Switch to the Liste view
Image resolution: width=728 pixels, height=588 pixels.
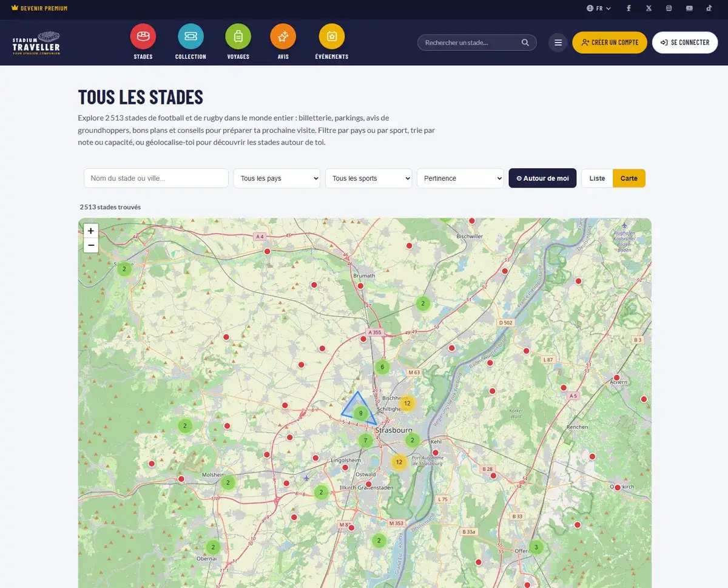click(x=597, y=178)
